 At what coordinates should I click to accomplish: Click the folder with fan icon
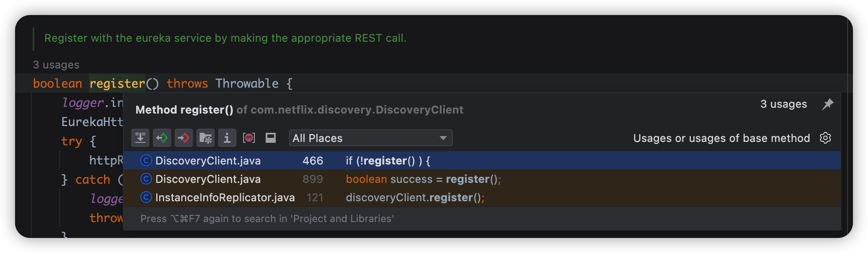(206, 138)
